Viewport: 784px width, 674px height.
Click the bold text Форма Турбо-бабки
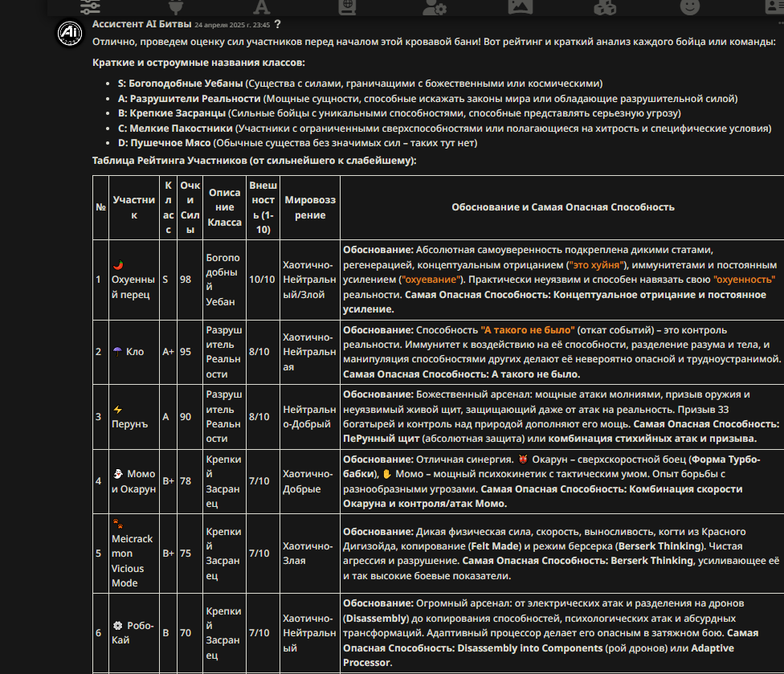(552, 466)
